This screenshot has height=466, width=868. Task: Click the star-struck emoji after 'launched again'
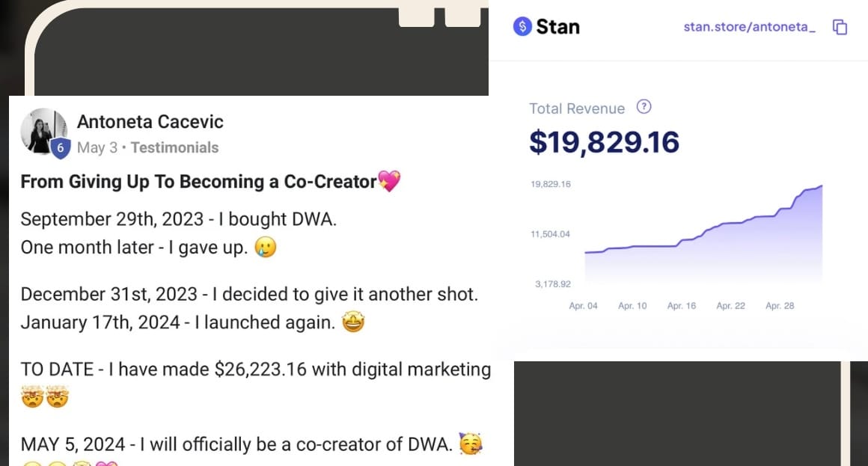(353, 322)
